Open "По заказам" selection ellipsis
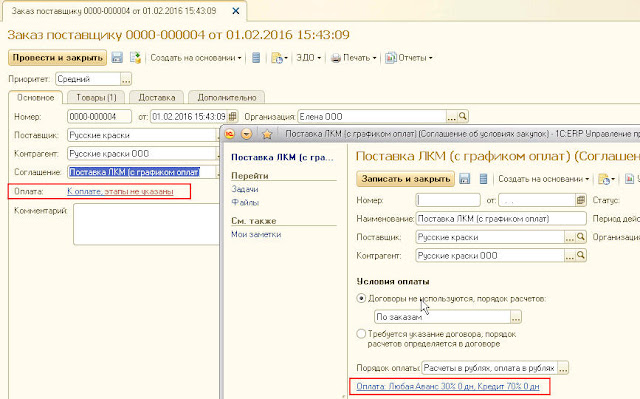This screenshot has height=399, width=640. (516, 317)
